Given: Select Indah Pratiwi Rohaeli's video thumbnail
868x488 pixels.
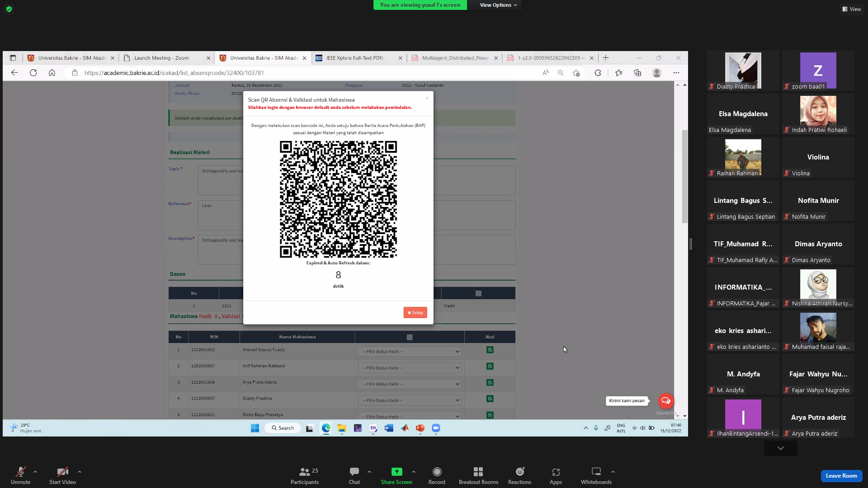Looking at the screenshot, I should click(x=818, y=115).
